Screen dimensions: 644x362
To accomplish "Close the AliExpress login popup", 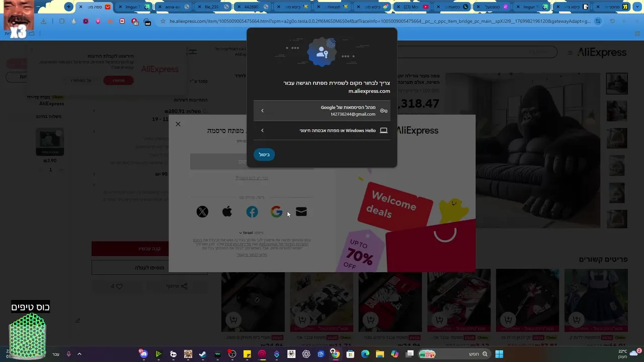I will pos(178,124).
